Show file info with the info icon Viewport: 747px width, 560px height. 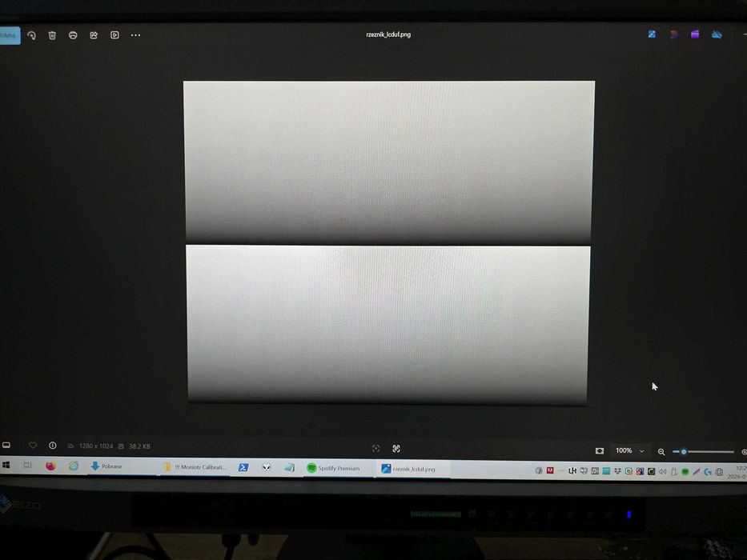52,446
